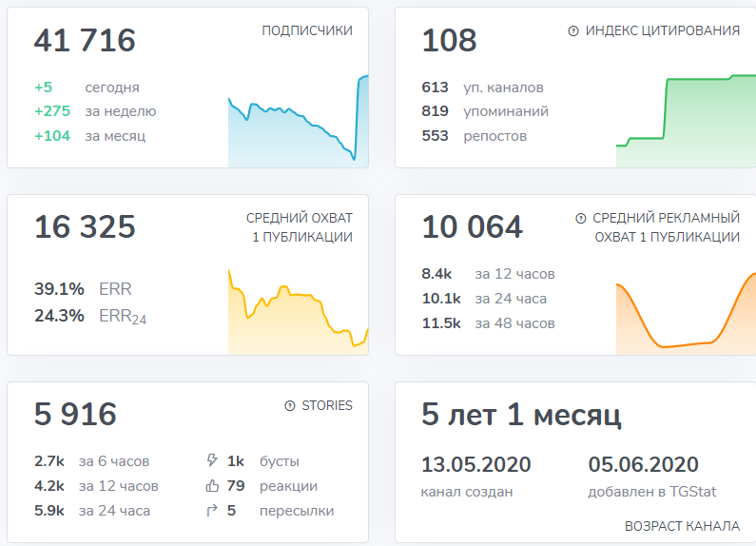Click the 4.2k за 12 часов row
Screen dimensions: 756x546
[96, 486]
